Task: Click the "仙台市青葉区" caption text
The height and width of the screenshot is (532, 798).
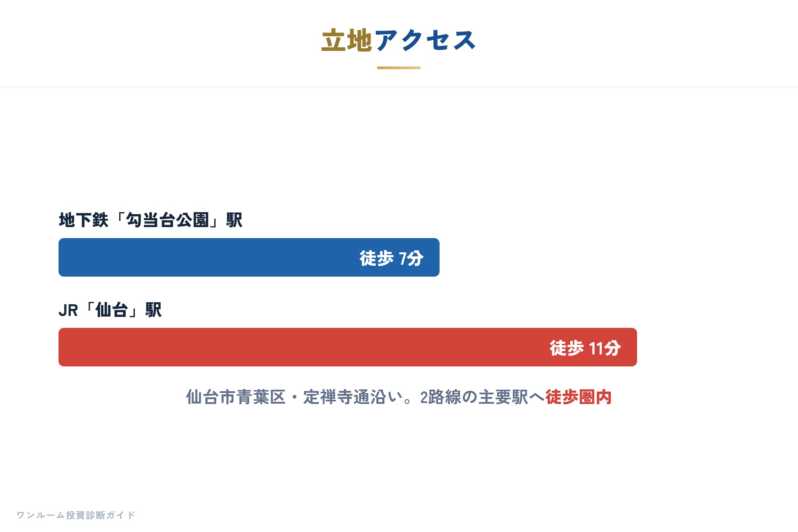Action: (236, 397)
